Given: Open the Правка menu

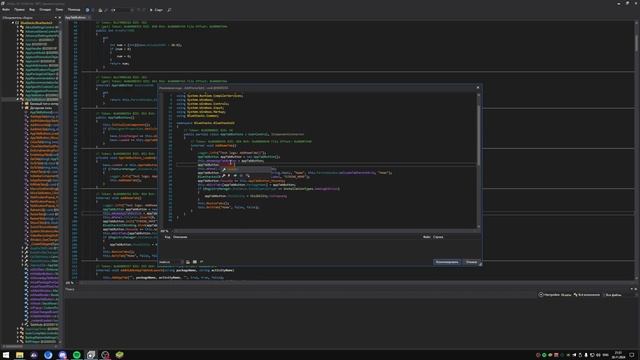Looking at the screenshot, I should [x=19, y=9].
